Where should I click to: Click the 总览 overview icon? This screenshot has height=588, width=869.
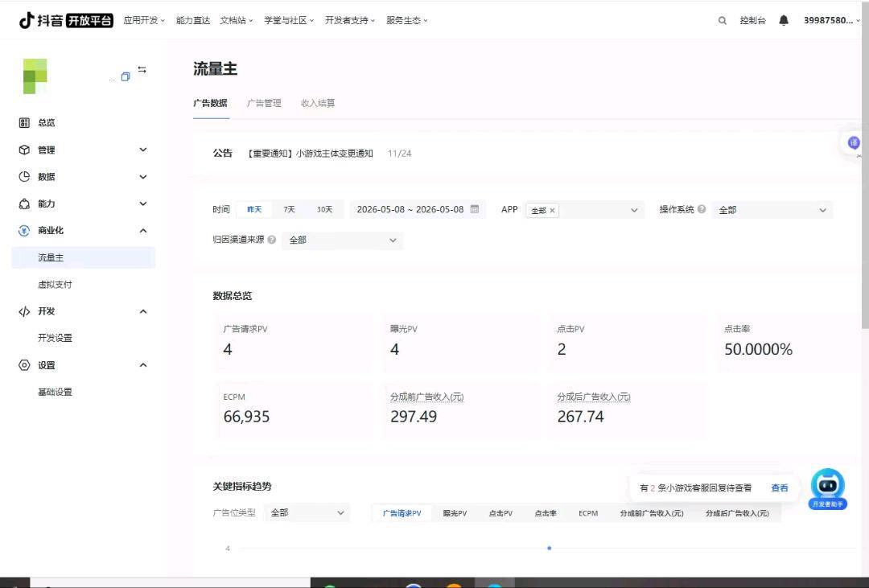[x=24, y=122]
